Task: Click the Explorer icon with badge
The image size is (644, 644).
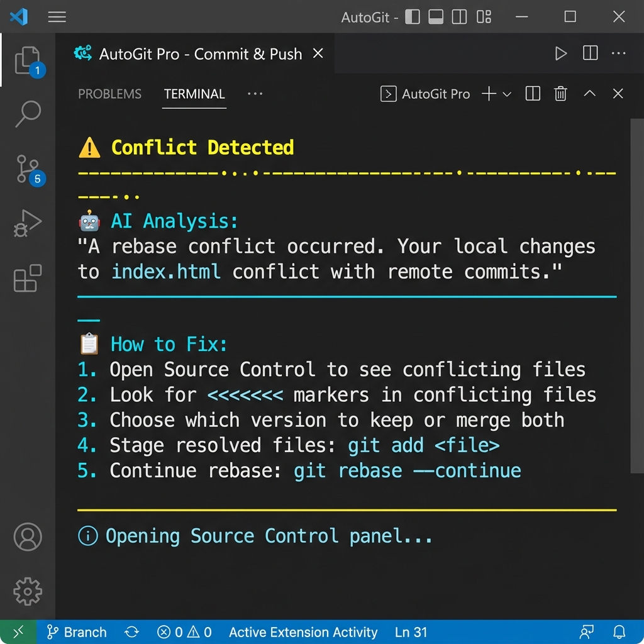Action: pos(28,61)
